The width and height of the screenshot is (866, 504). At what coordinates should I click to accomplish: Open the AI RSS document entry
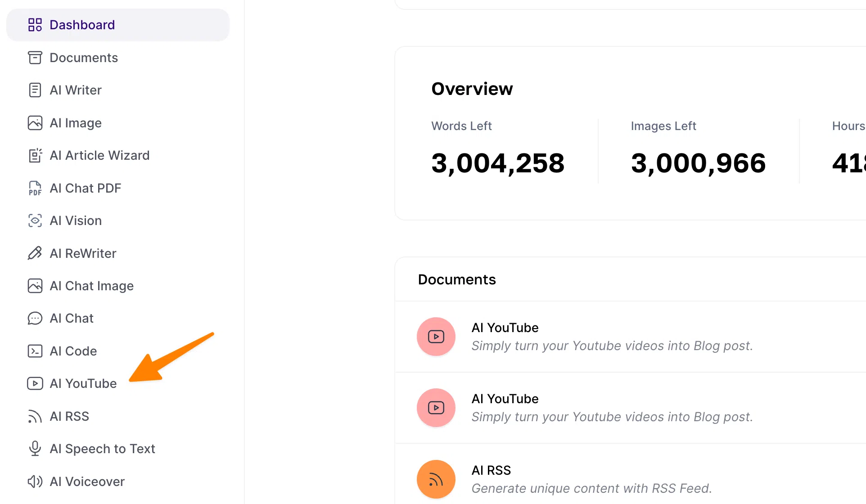pos(491,470)
